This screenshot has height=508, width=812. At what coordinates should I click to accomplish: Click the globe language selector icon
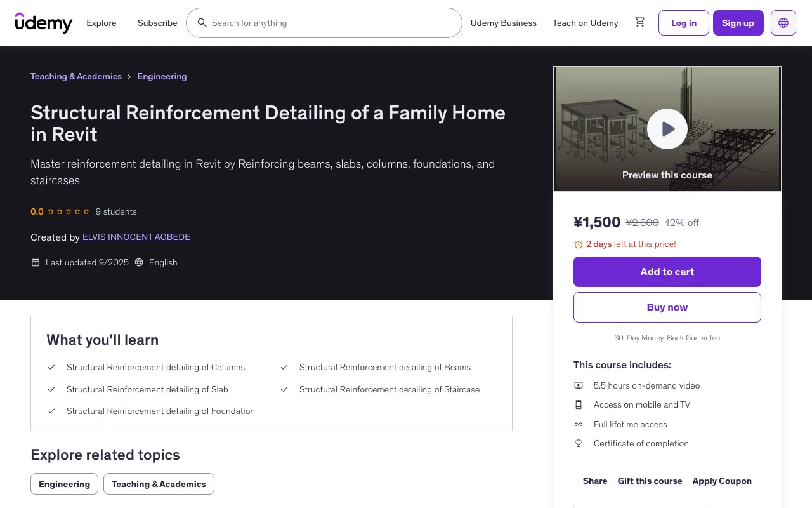[783, 23]
